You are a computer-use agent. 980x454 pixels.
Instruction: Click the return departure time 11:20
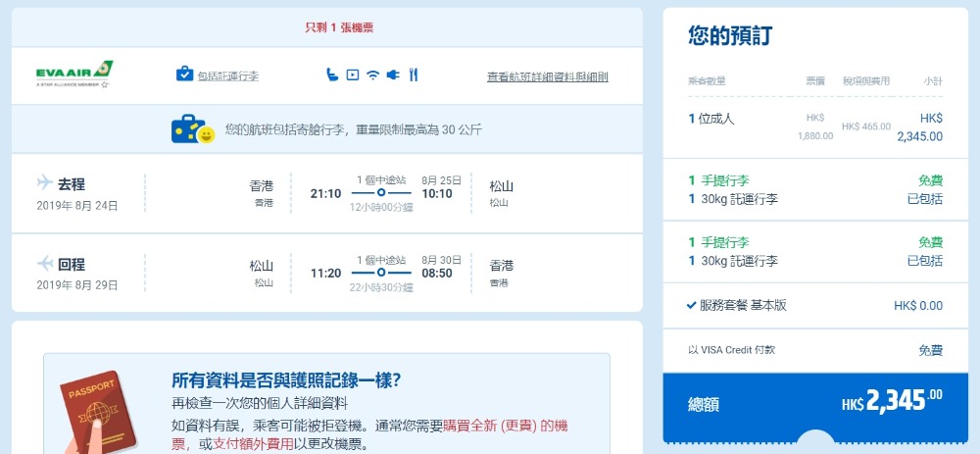[x=325, y=274]
